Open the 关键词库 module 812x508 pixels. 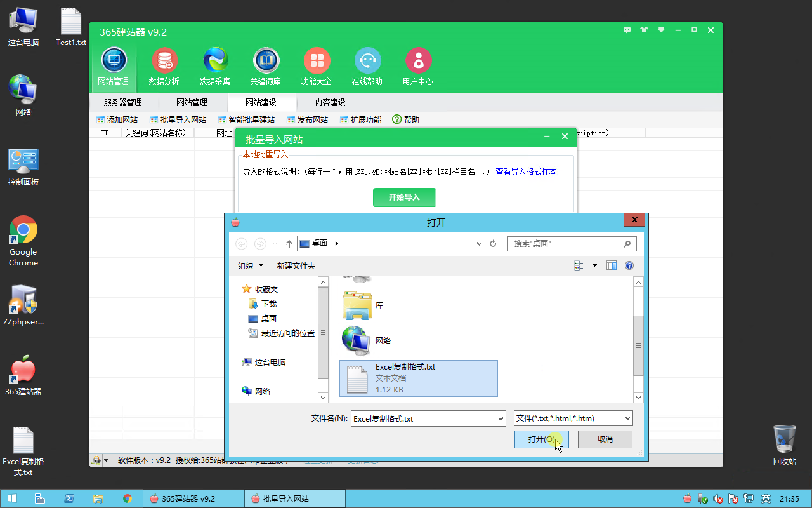(266, 67)
